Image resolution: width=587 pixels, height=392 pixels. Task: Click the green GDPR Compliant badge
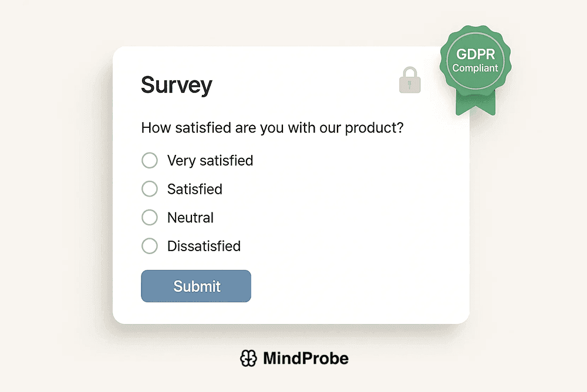pos(475,62)
